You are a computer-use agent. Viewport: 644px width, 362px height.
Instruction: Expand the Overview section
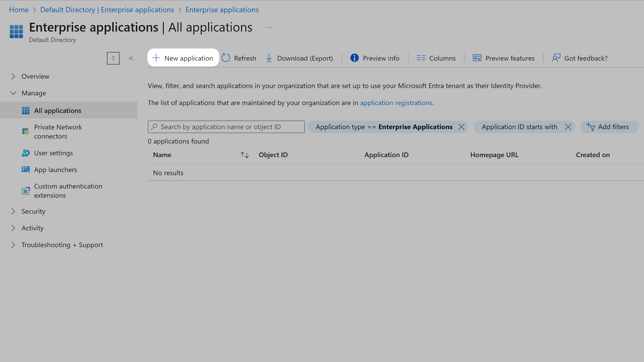click(x=13, y=76)
